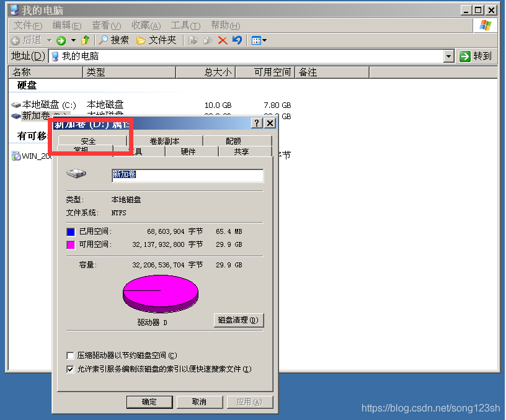Select the 新加卷 drive icon in list
Viewport: 506px width, 420px height.
[16, 115]
